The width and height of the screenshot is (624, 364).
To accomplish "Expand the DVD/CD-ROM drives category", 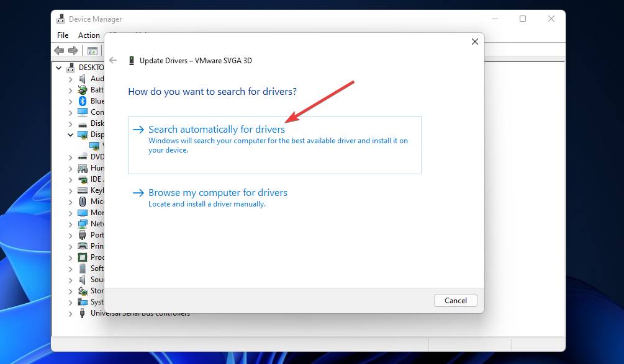I will coord(70,158).
